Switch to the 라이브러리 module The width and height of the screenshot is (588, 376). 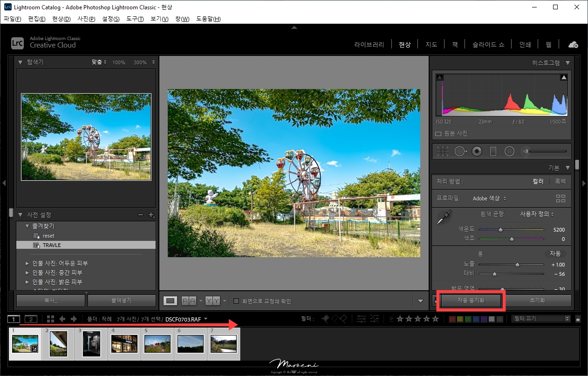pyautogui.click(x=369, y=45)
